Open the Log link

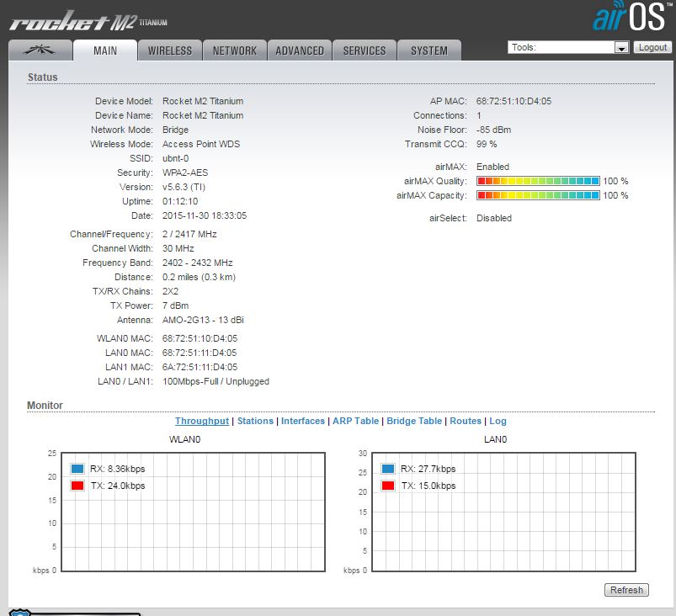click(498, 421)
